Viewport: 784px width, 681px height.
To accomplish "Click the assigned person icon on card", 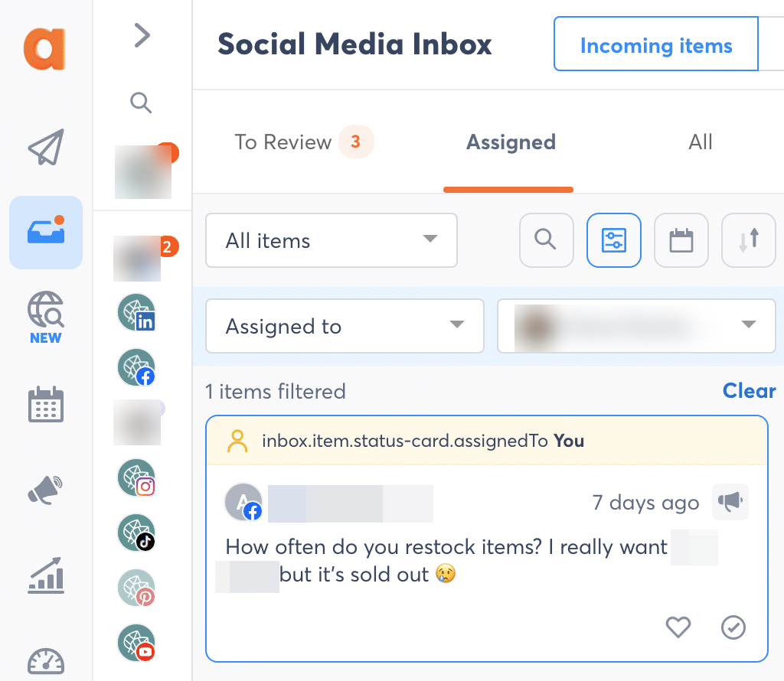I will click(237, 442).
